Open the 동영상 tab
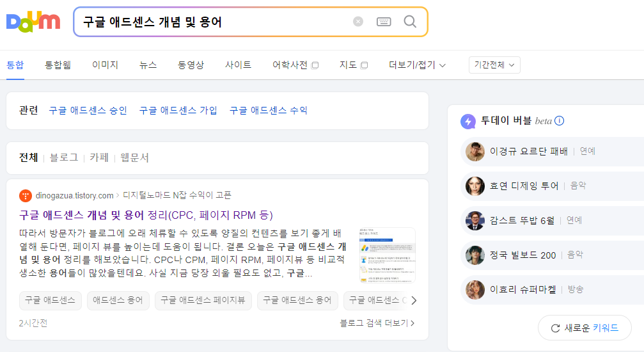Image resolution: width=644 pixels, height=352 pixels. coord(191,65)
